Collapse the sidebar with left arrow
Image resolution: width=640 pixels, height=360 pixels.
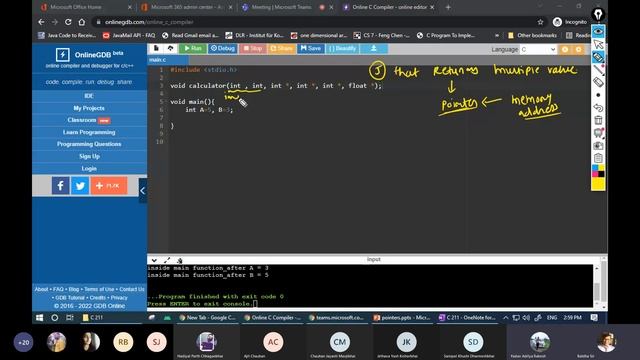[x=142, y=190]
